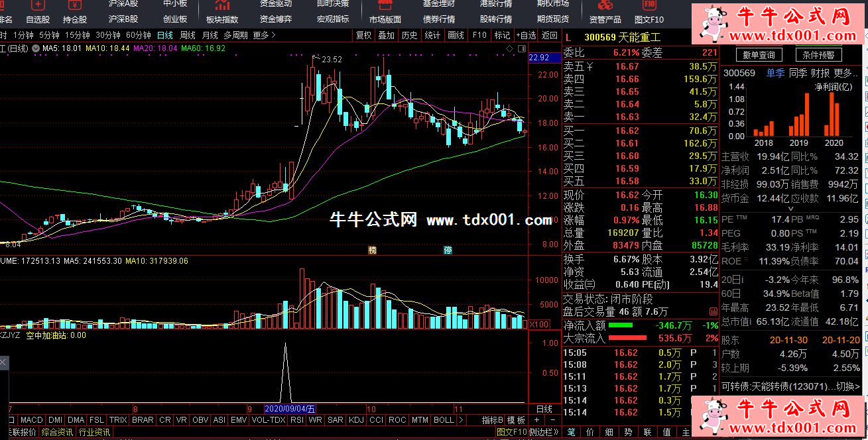Open the 图文F10 tab at the bottom
The image size is (868, 440).
[511, 433]
